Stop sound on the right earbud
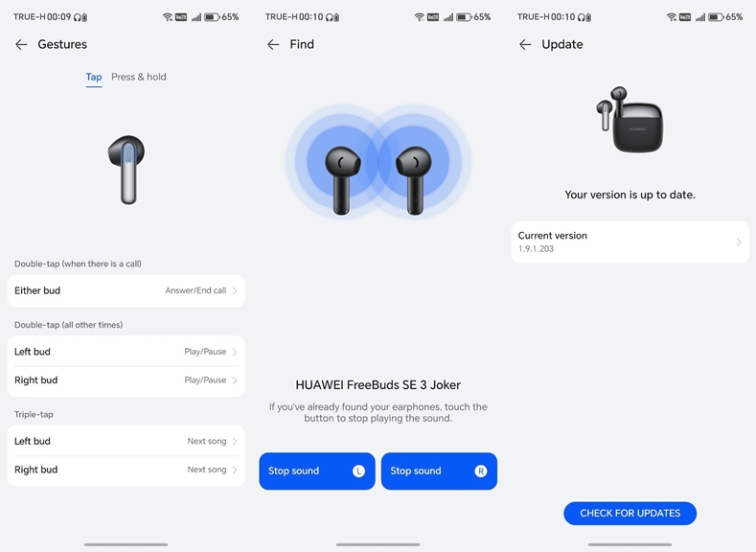This screenshot has width=756, height=552. pos(439,471)
